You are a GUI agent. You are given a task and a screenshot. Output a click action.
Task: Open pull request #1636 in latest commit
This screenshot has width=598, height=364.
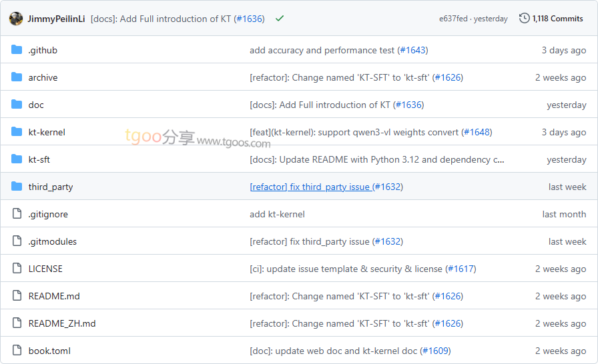tap(249, 19)
